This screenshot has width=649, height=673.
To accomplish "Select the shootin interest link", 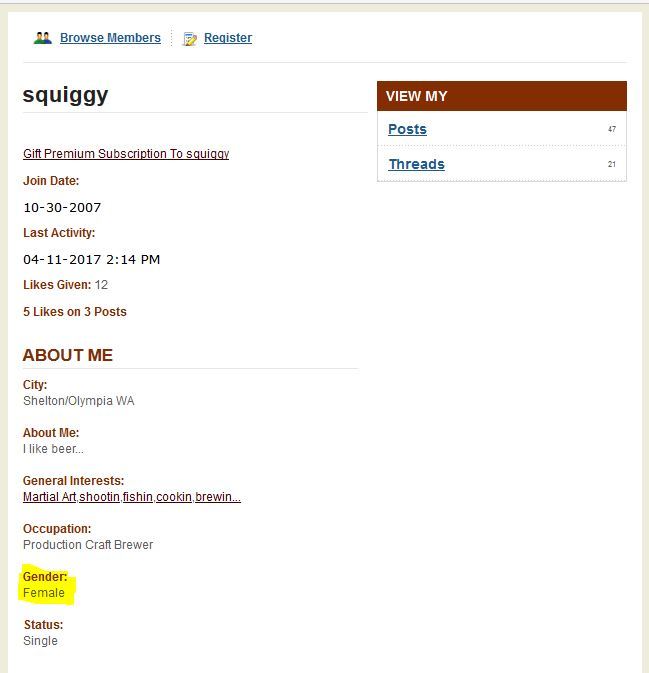I will click(x=100, y=497).
